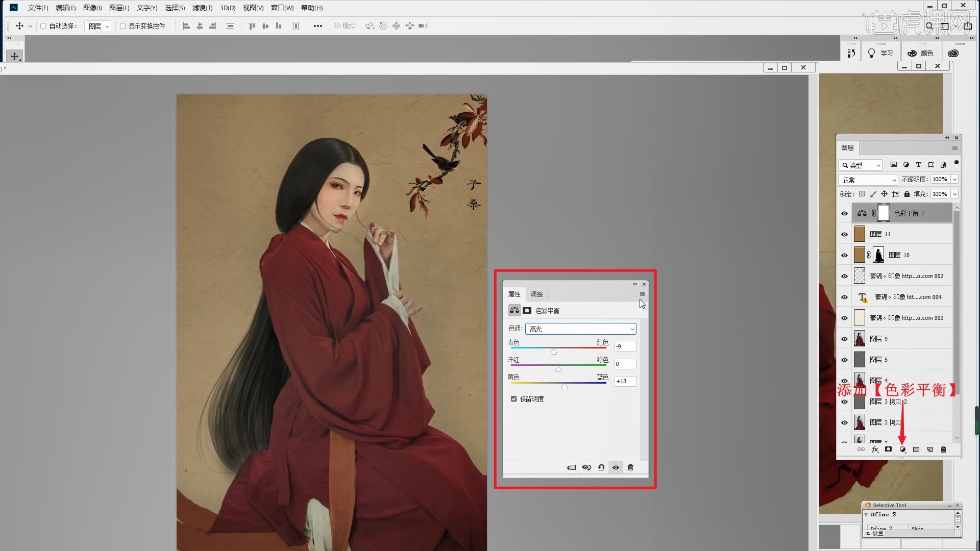The height and width of the screenshot is (551, 980).
Task: Open the blend mode 正常 dropdown
Action: [x=868, y=180]
